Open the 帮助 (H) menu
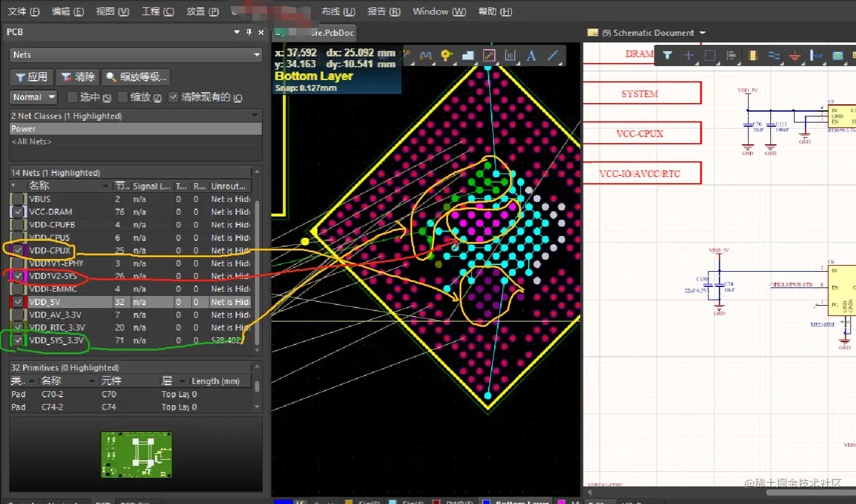This screenshot has height=504, width=856. 495,12
